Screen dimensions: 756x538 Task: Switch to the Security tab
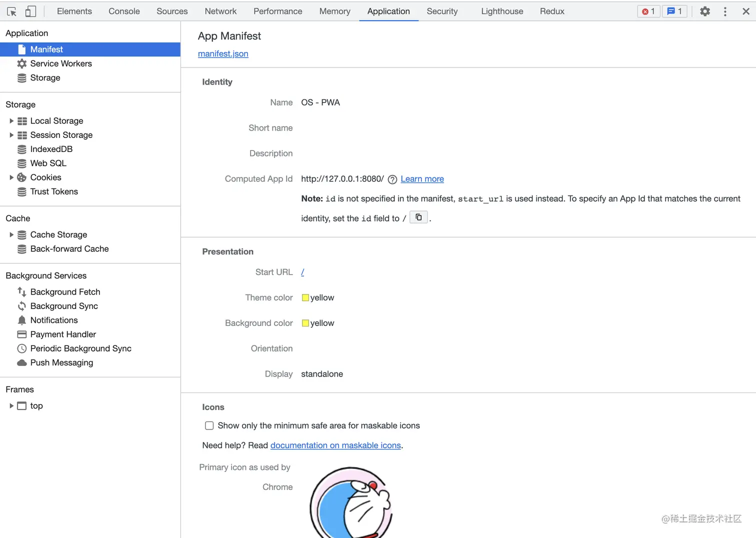[x=442, y=11]
